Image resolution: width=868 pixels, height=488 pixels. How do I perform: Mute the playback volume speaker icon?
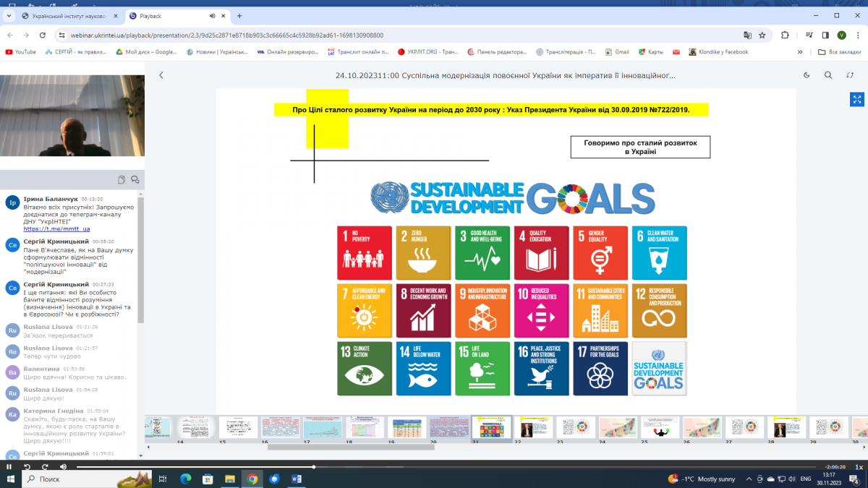(63, 467)
